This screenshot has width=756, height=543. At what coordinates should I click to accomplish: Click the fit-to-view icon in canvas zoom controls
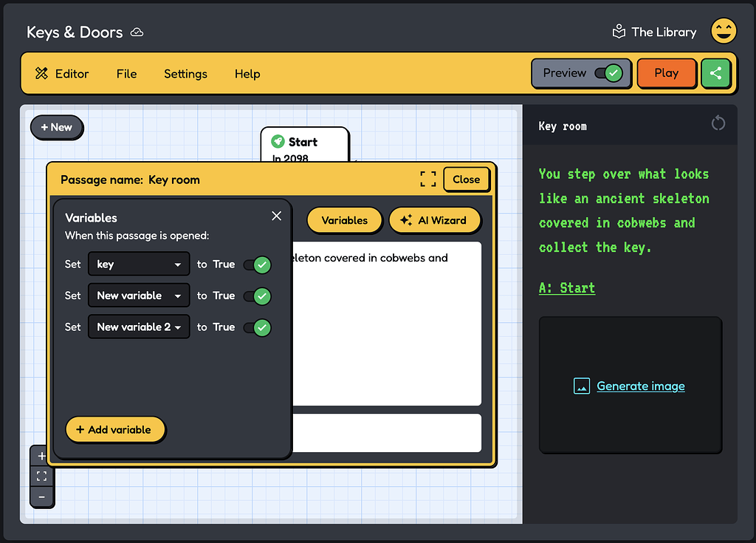[42, 476]
